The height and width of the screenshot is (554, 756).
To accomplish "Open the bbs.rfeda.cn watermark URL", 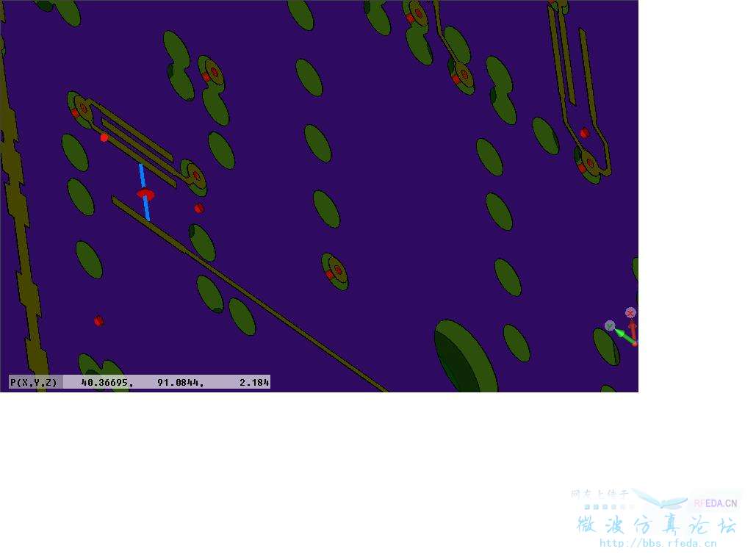I will tap(658, 544).
